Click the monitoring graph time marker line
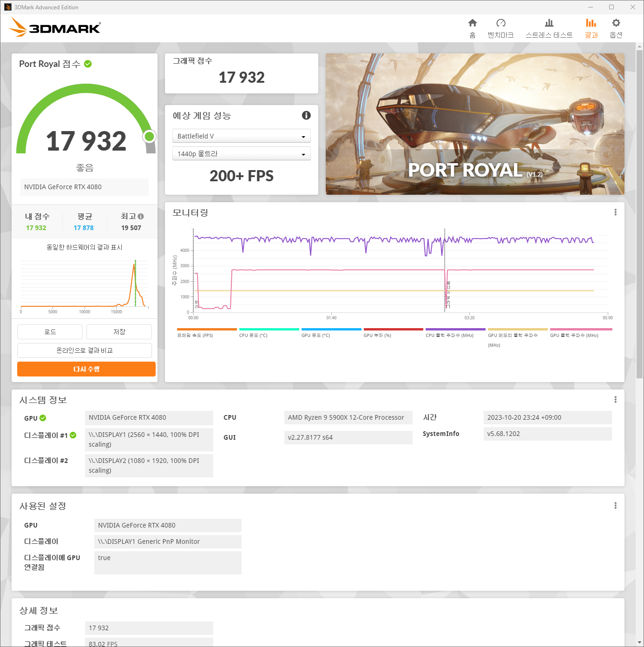Viewport: 644px width, 647px height. point(445,271)
